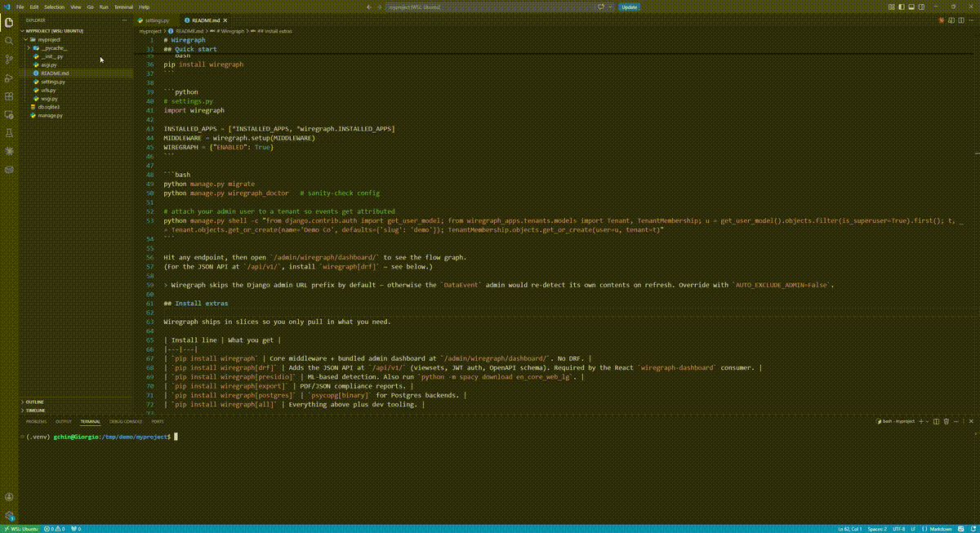Open the View menu
This screenshot has width=980, height=533.
[76, 7]
